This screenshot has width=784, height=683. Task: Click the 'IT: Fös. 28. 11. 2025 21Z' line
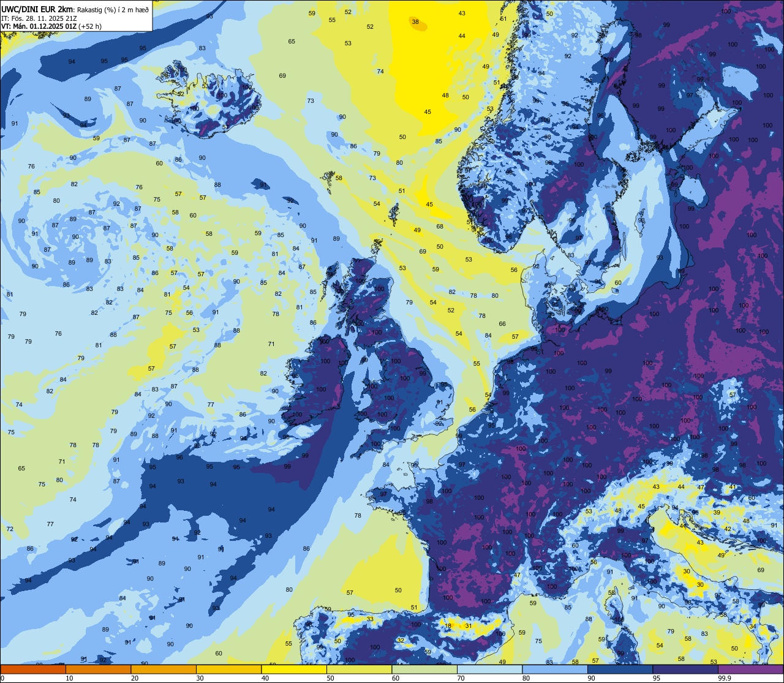coord(39,18)
